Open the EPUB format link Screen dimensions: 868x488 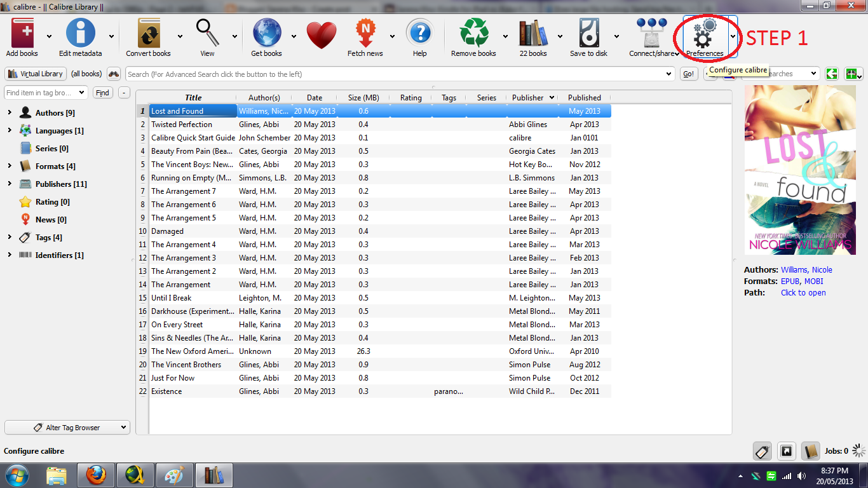click(791, 281)
